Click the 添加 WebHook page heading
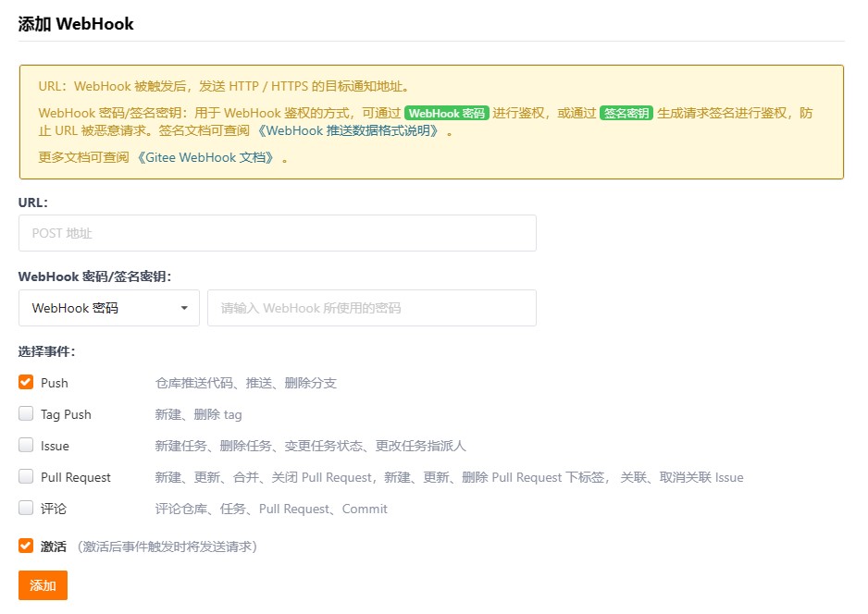The image size is (868, 614). (x=76, y=24)
